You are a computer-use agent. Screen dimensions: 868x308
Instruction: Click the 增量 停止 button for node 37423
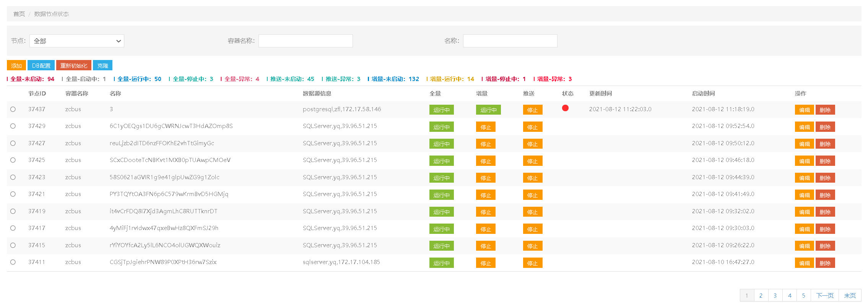[x=486, y=178]
